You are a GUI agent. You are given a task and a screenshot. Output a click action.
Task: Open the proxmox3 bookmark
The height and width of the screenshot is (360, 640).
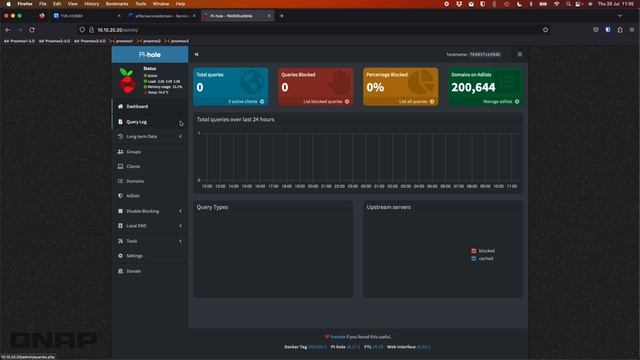(x=177, y=41)
